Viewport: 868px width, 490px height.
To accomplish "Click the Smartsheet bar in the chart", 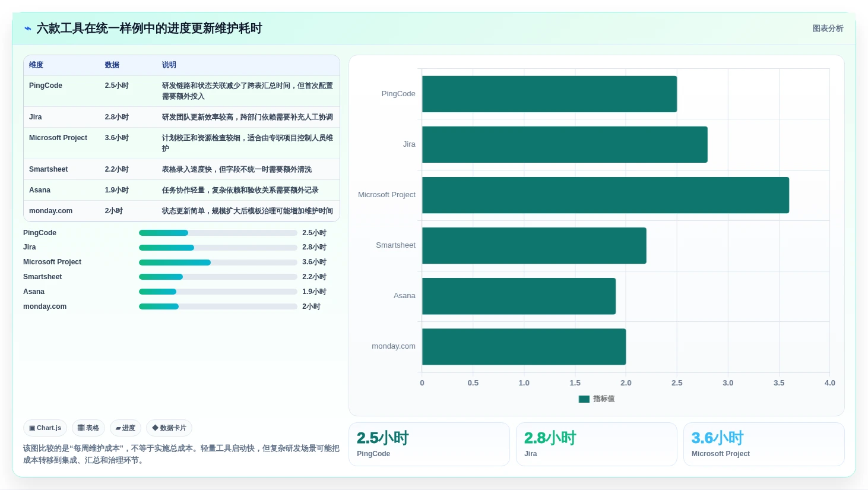I will 534,245.
